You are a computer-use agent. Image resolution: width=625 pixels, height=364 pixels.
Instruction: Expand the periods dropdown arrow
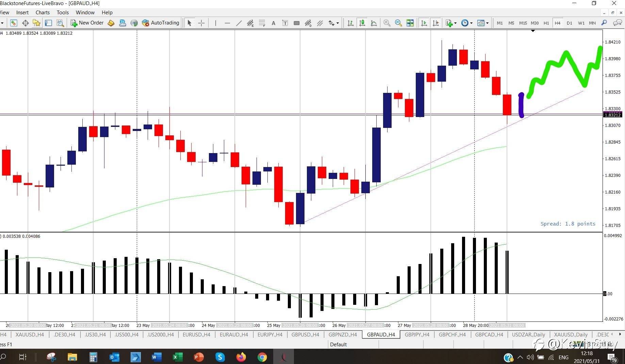(471, 23)
